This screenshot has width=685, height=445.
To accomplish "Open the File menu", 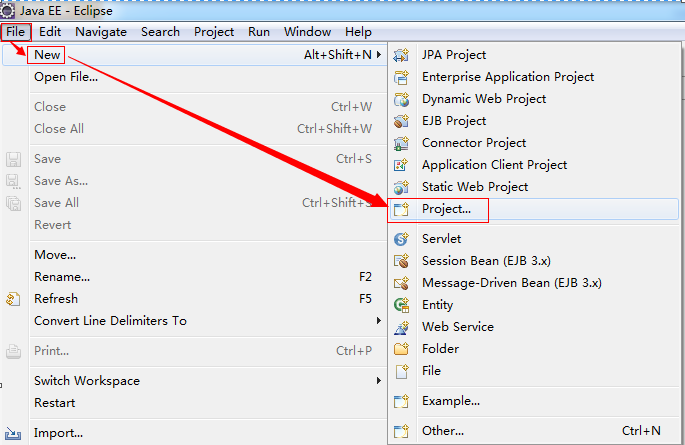I will tap(16, 32).
